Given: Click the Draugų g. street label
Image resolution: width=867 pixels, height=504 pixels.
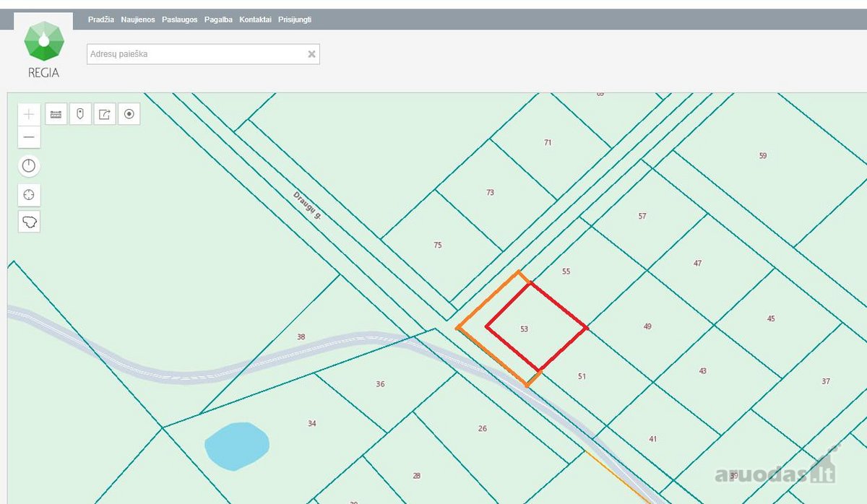Looking at the screenshot, I should 306,205.
